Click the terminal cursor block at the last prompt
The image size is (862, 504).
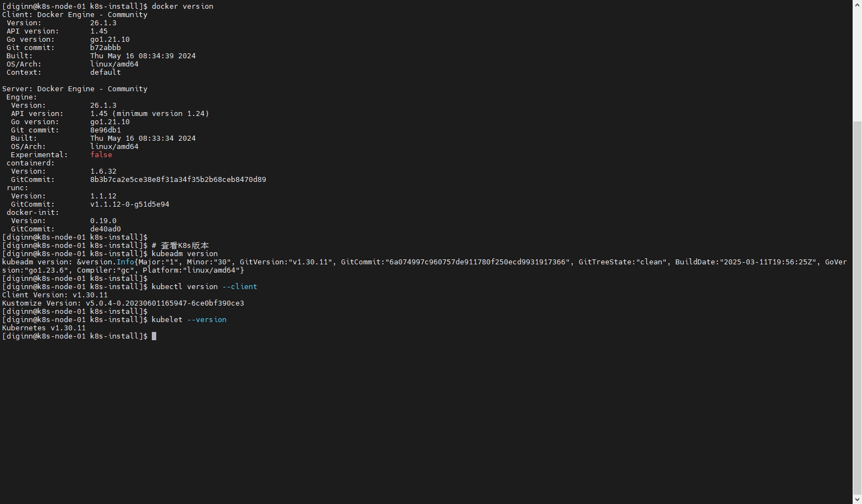click(x=154, y=336)
